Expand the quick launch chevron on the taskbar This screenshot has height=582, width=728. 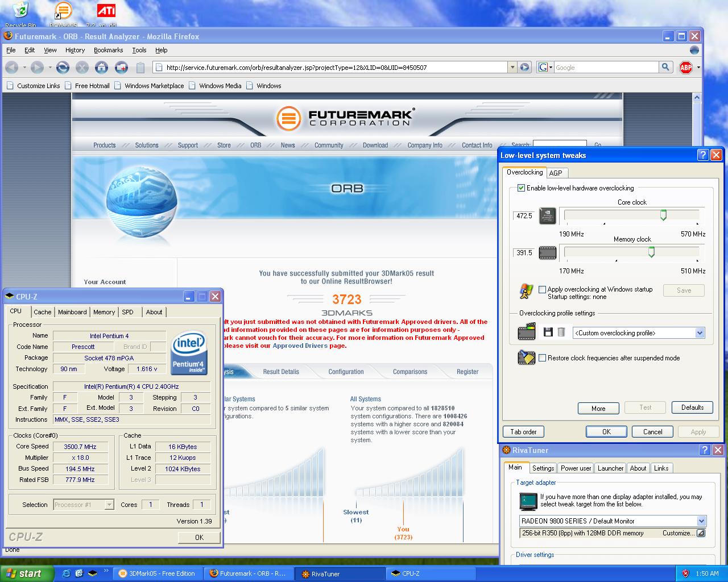coord(106,571)
